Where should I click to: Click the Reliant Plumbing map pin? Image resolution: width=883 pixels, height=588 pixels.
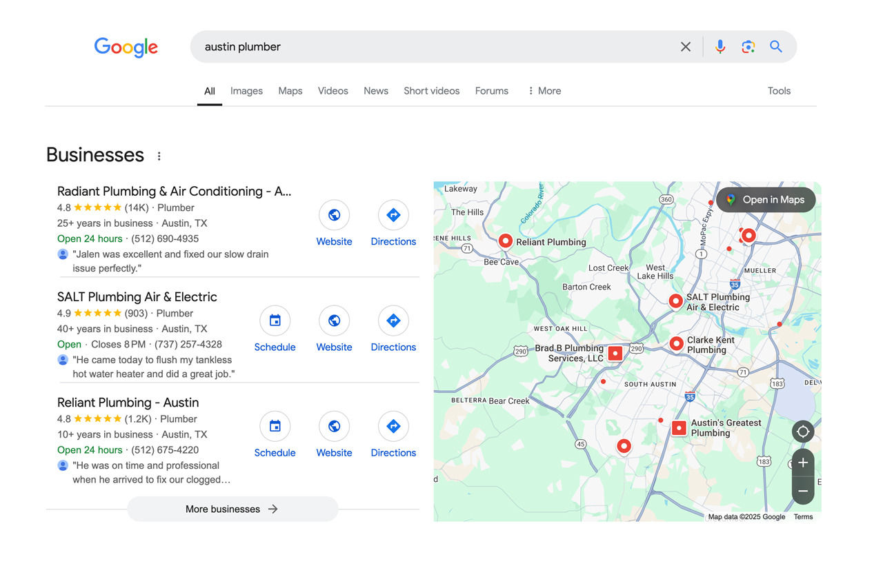pyautogui.click(x=506, y=241)
